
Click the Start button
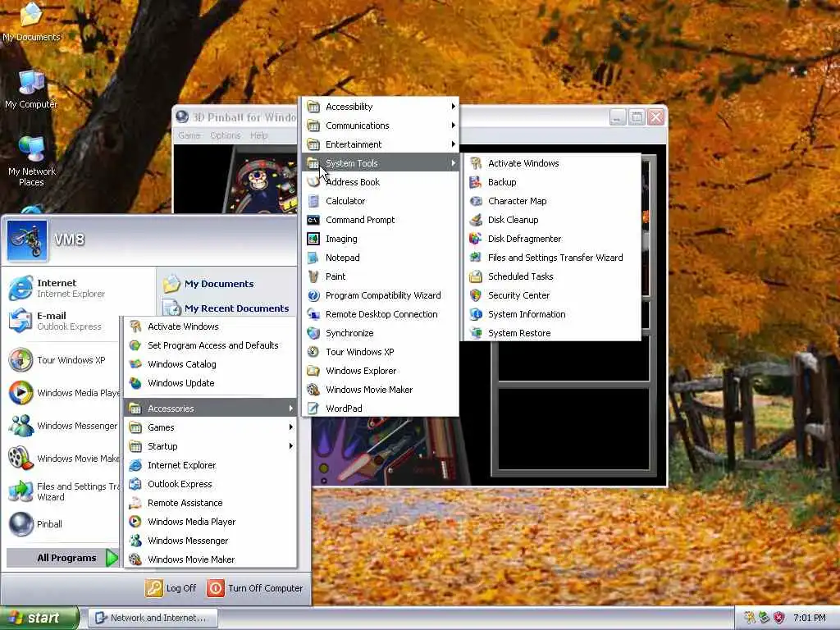pos(39,619)
